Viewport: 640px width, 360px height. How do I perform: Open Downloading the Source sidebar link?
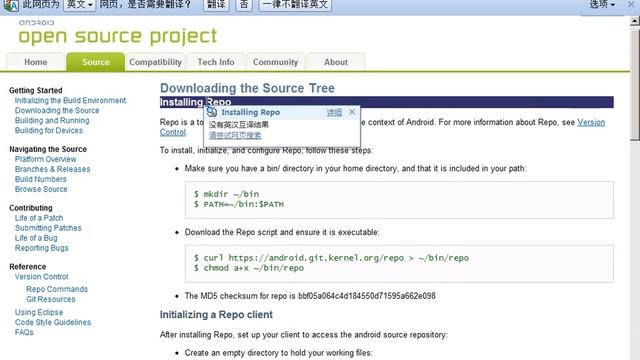click(x=57, y=111)
